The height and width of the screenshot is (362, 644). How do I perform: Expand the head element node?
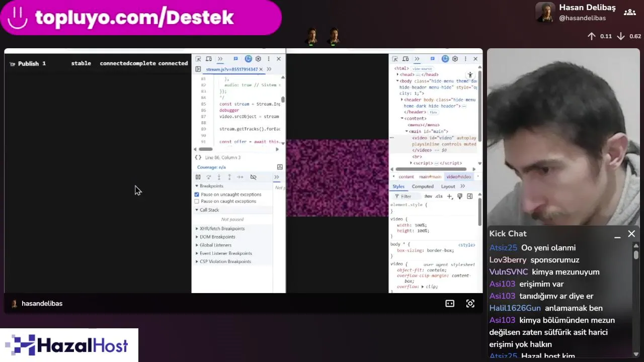[397, 74]
